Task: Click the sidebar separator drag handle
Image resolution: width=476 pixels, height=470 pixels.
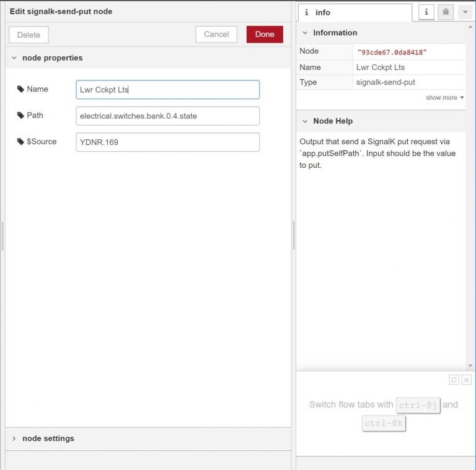Action: [x=294, y=235]
